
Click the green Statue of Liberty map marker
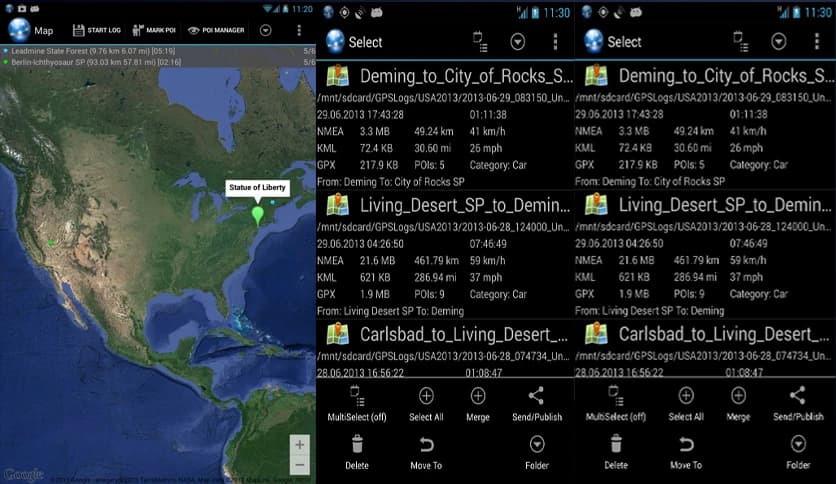click(x=258, y=216)
